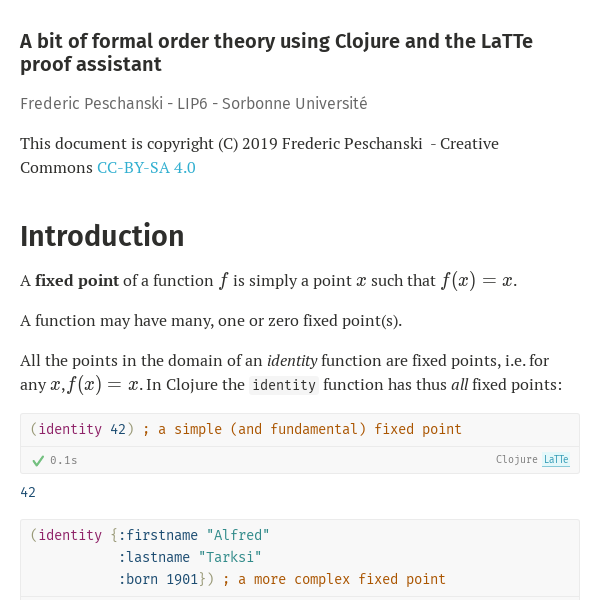
Task: Click the copyright paragraph text
Action: pos(259,156)
